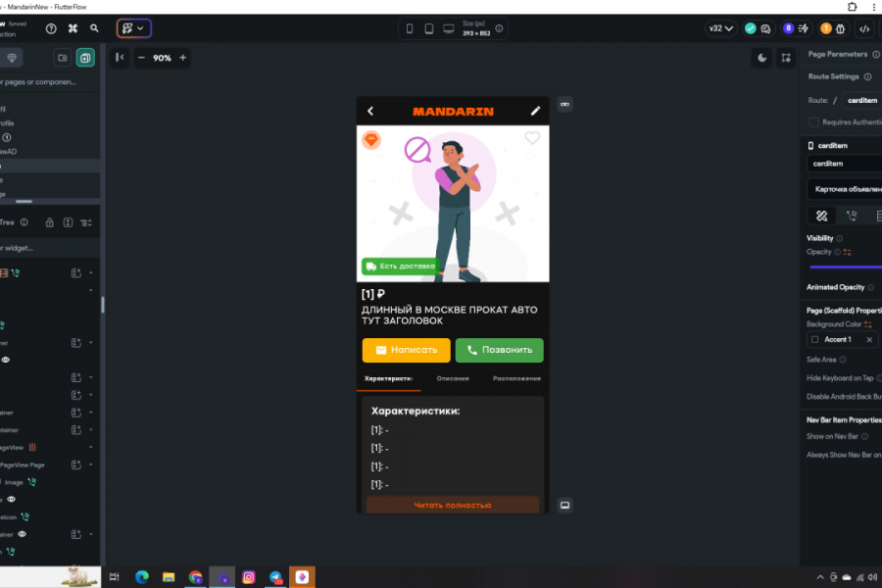Image resolution: width=882 pixels, height=588 pixels.
Task: Open Instagram from the taskbar
Action: (249, 577)
